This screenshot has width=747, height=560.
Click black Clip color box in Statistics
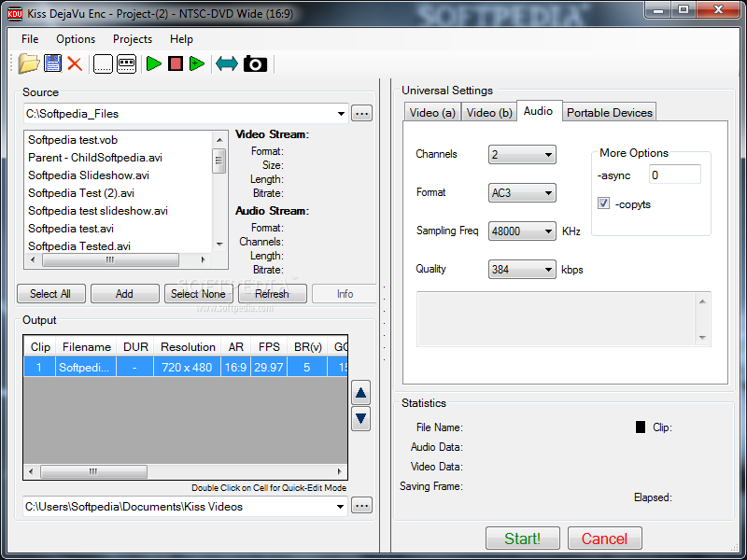641,427
